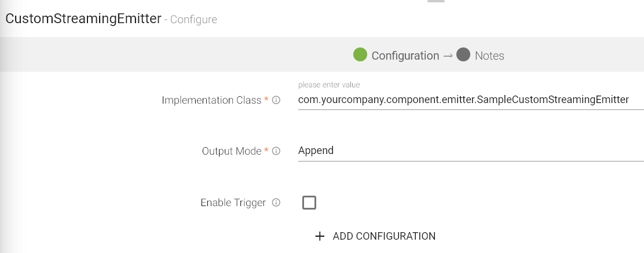Click the arrow between Configuration and Notes

(448, 56)
